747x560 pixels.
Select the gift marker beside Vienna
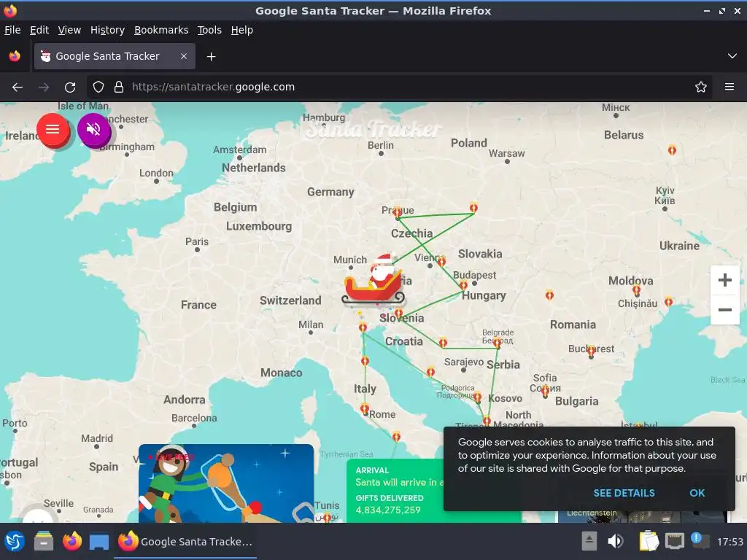pos(441,262)
